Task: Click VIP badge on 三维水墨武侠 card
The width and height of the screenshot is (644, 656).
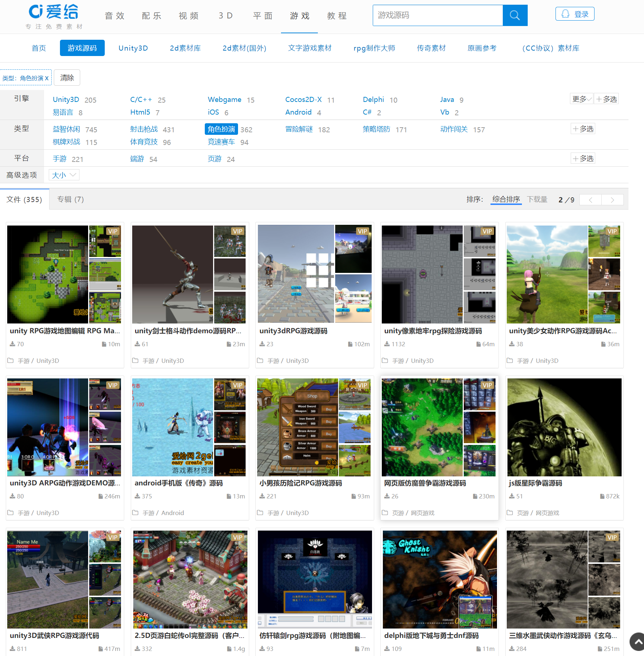Action: coord(612,537)
